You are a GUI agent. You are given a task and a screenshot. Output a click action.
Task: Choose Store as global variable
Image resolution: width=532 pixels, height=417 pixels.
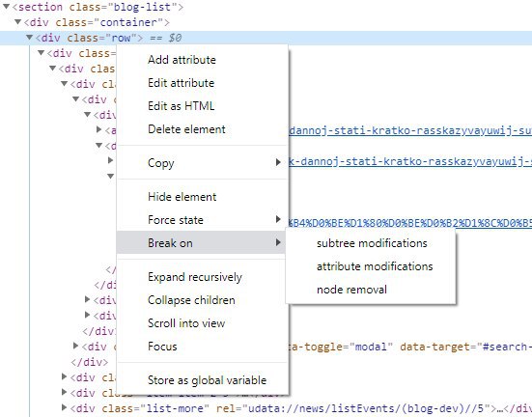(202, 380)
